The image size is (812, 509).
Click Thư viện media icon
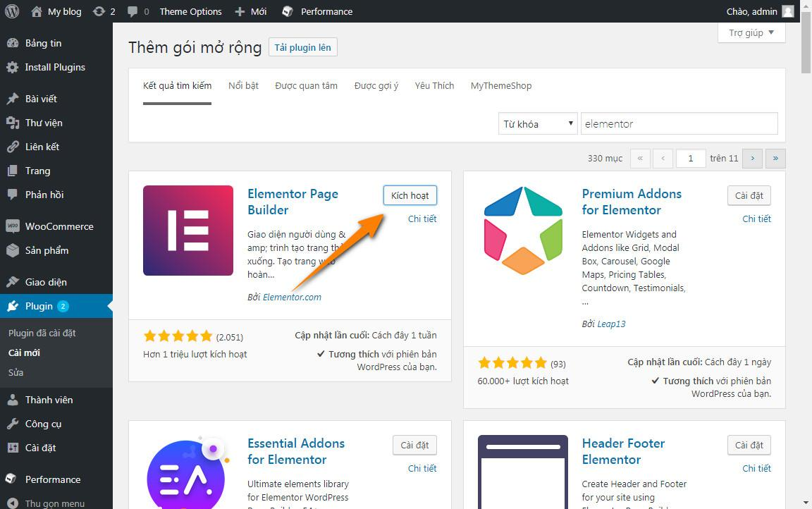13,123
